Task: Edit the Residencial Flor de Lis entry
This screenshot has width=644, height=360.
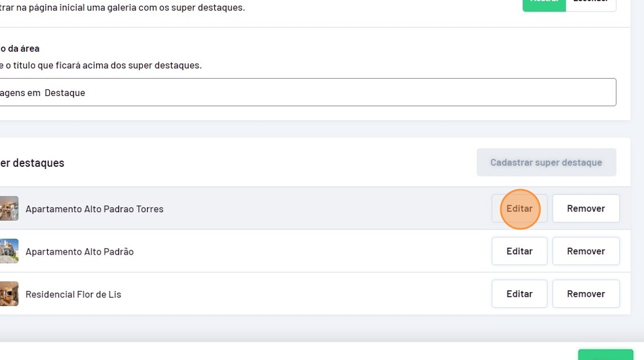Action: [519, 293]
